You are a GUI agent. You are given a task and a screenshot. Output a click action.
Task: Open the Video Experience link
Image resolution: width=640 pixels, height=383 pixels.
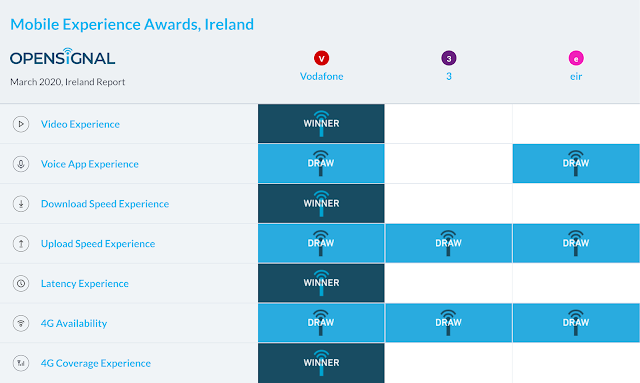tap(80, 124)
